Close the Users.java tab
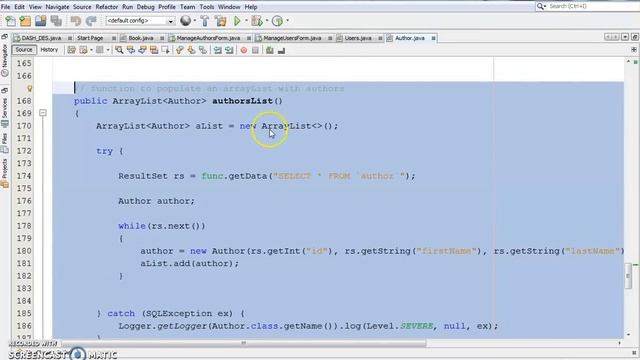The image size is (640, 360). [380, 38]
